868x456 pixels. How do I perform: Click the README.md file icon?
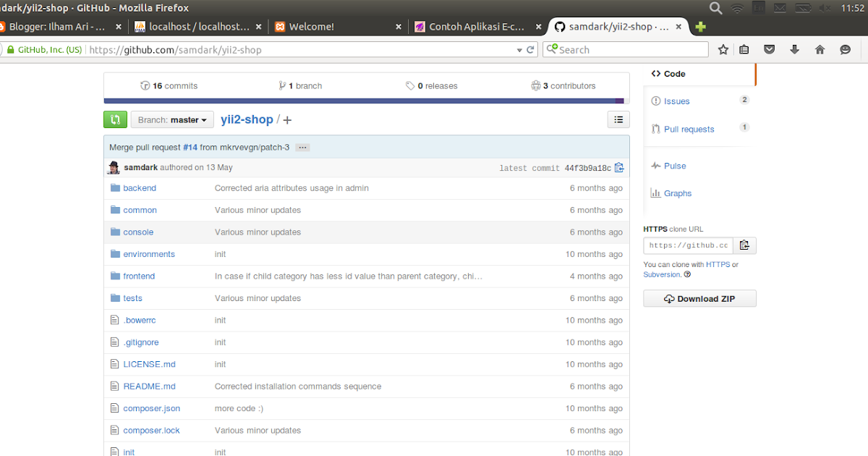[x=114, y=386]
